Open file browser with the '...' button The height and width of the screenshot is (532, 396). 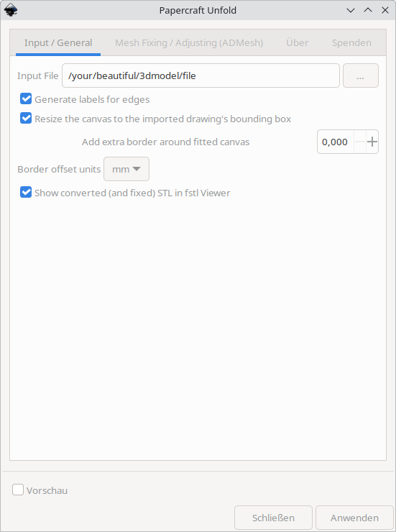[360, 75]
